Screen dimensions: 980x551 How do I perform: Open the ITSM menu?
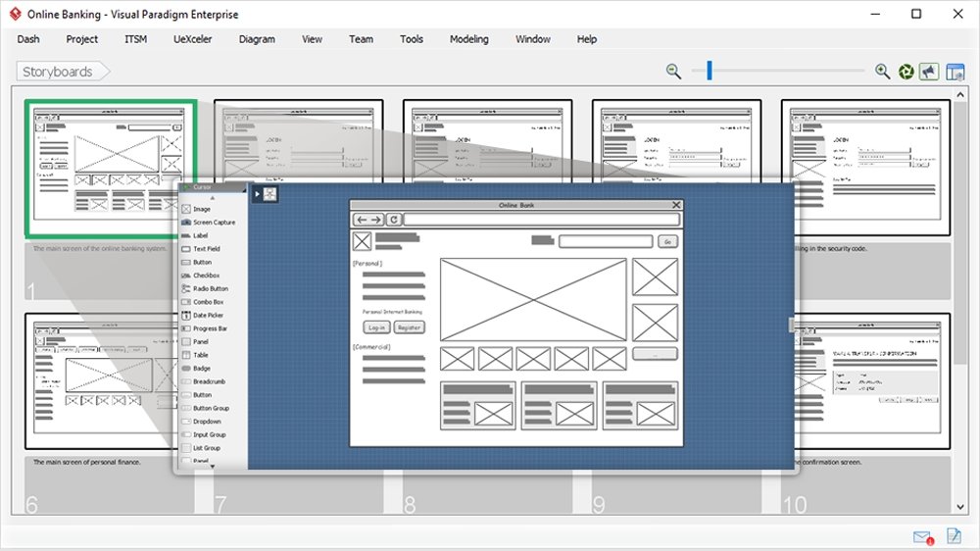point(135,39)
